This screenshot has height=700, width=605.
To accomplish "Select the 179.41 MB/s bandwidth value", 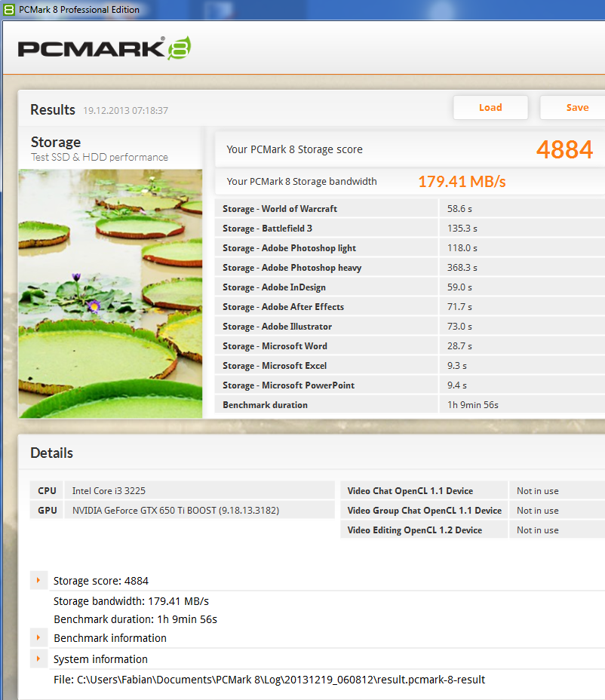I will tap(462, 182).
